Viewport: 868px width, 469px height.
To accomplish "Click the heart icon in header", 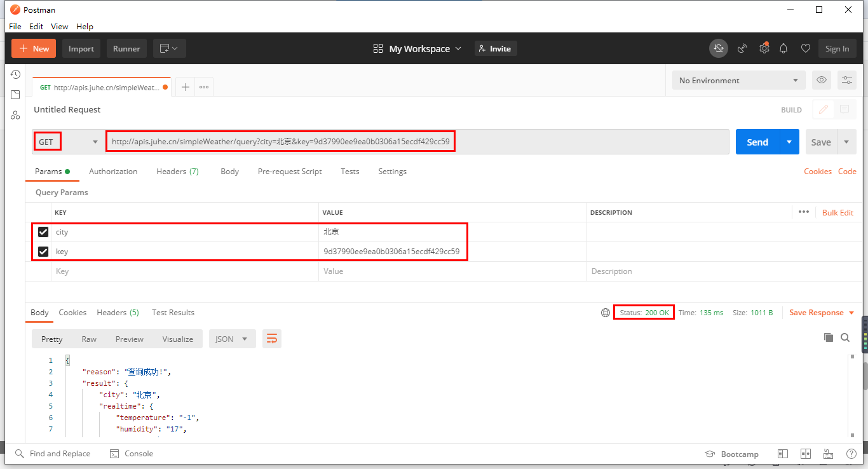I will [x=806, y=49].
